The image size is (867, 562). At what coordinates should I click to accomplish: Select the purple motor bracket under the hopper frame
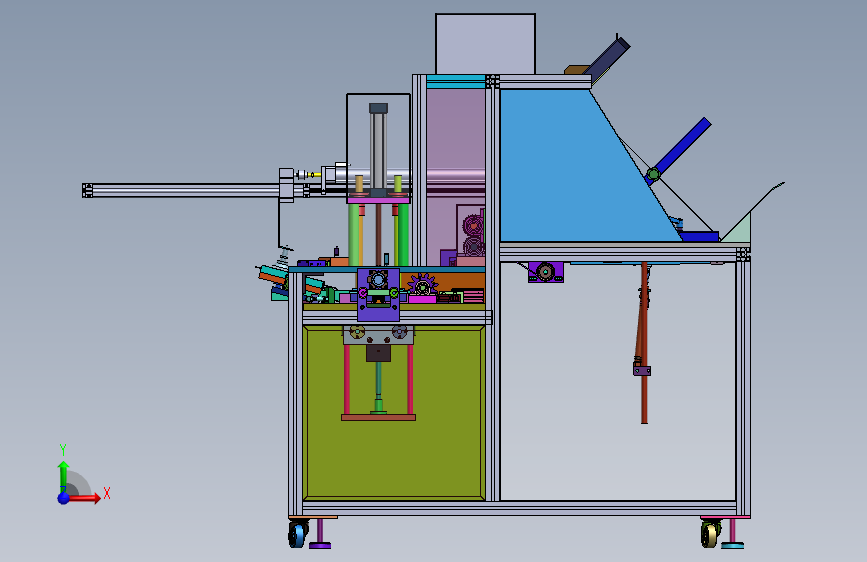[x=545, y=272]
